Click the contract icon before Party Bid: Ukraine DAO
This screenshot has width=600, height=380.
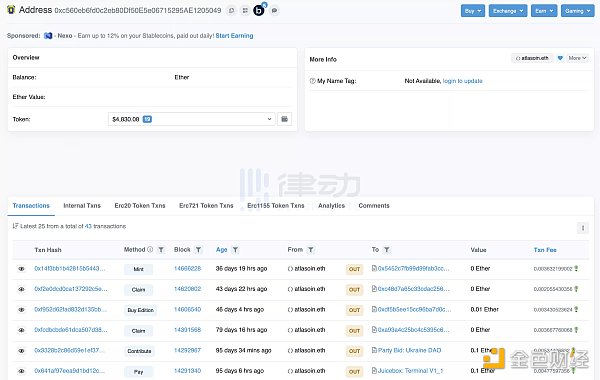pos(374,350)
